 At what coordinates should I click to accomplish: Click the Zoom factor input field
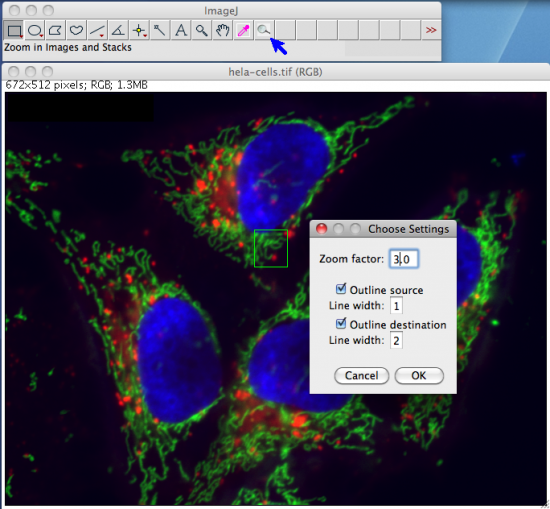404,259
